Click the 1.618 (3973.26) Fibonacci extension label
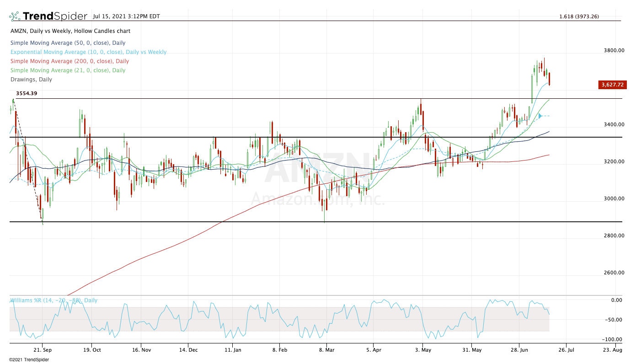The image size is (636, 364). (x=579, y=16)
